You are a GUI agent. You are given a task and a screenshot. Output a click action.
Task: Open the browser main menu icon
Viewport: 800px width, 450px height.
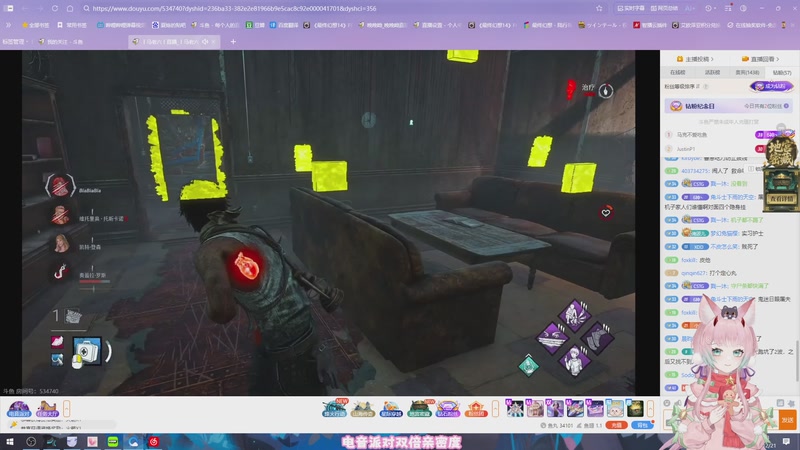tap(728, 9)
